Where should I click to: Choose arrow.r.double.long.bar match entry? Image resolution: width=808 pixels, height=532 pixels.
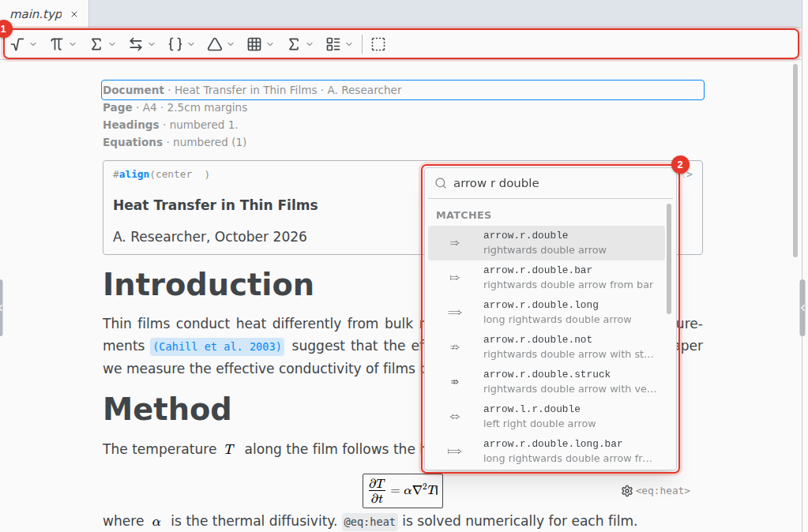[x=547, y=451]
